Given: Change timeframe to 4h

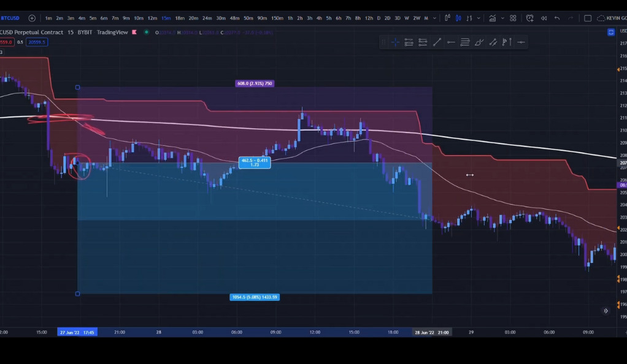Looking at the screenshot, I should 318,18.
